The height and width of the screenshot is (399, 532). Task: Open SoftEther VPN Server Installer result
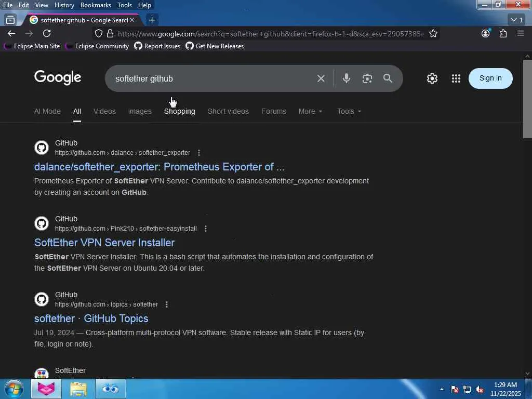coord(104,243)
